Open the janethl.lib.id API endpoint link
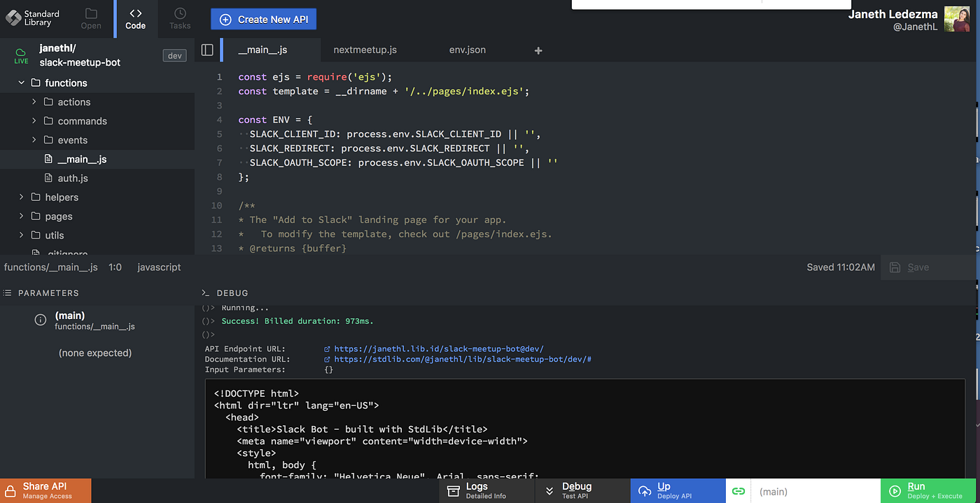The image size is (980, 503). (x=439, y=348)
